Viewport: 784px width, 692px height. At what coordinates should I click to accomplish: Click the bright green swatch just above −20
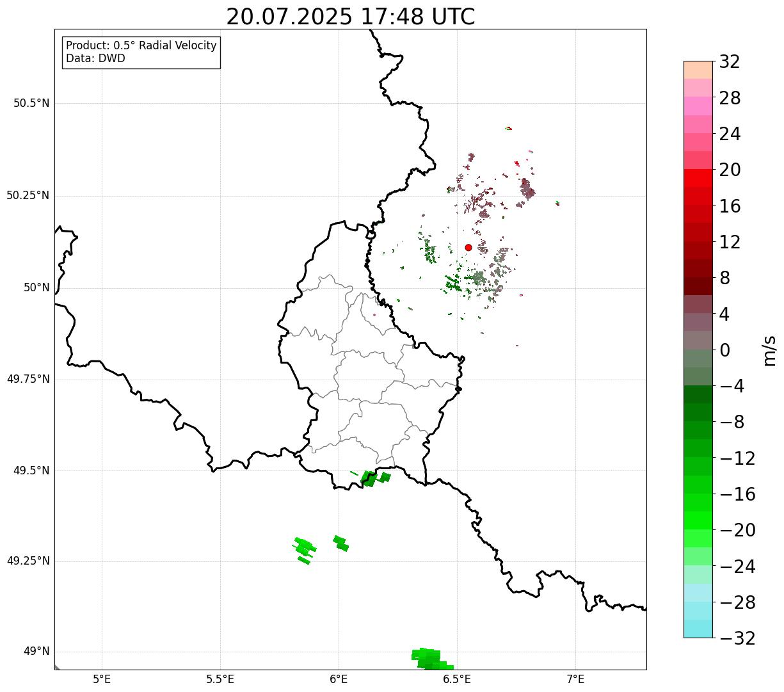click(x=698, y=520)
